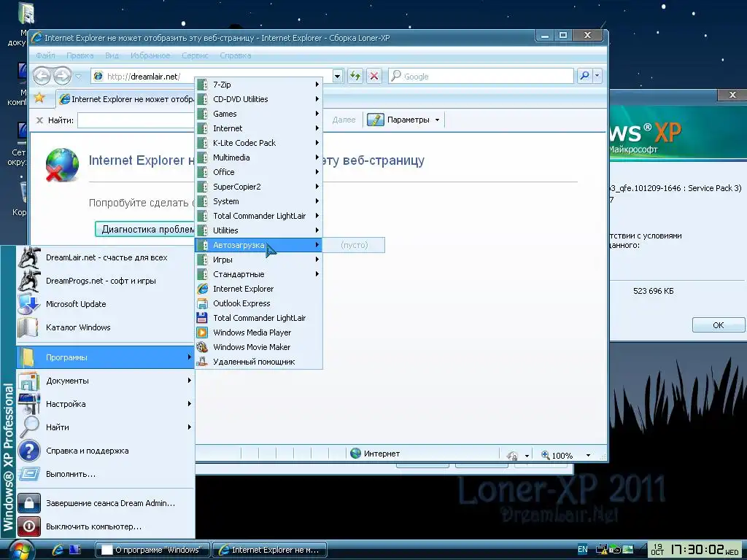Open K-Lite Codec Pack group

click(259, 143)
